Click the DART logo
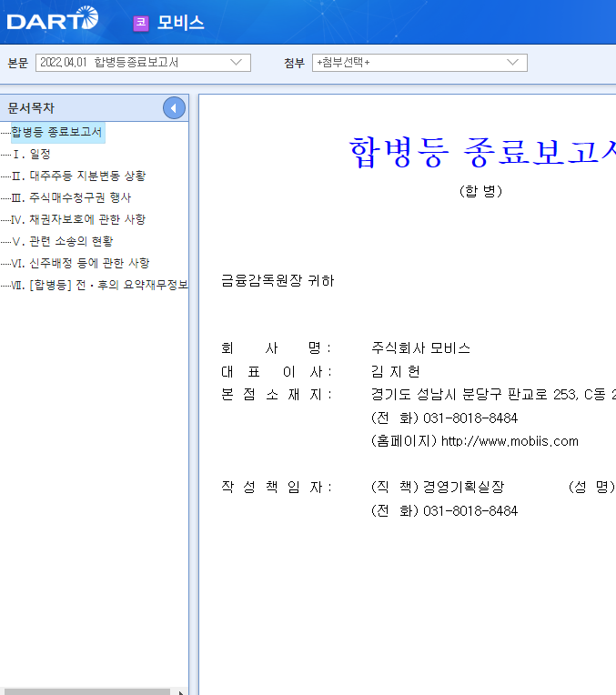The image size is (616, 695). 53,18
